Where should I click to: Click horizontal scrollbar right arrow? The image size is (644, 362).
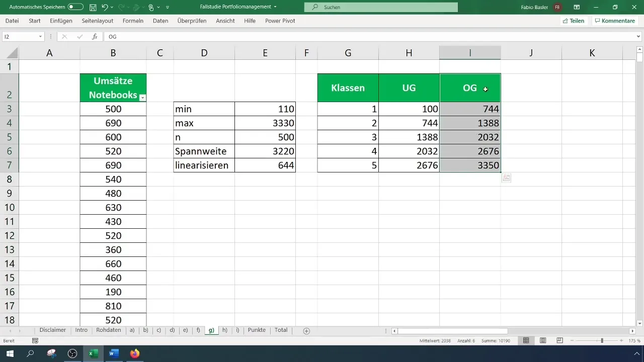coord(632,331)
